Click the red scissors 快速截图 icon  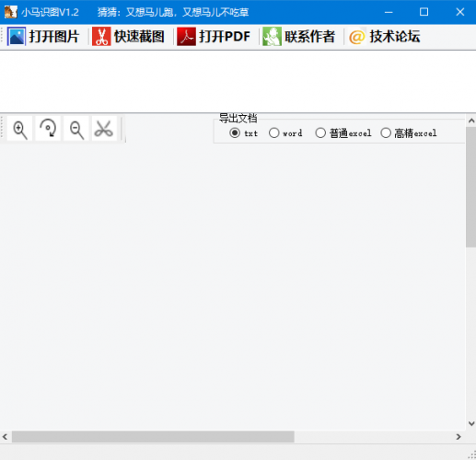[101, 37]
